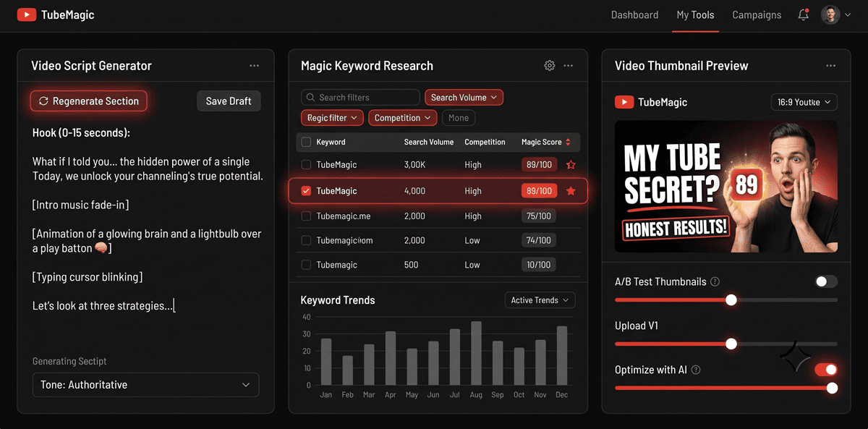868x429 pixels.
Task: Unstar the TubeMagic 4,000 row
Action: (x=571, y=191)
